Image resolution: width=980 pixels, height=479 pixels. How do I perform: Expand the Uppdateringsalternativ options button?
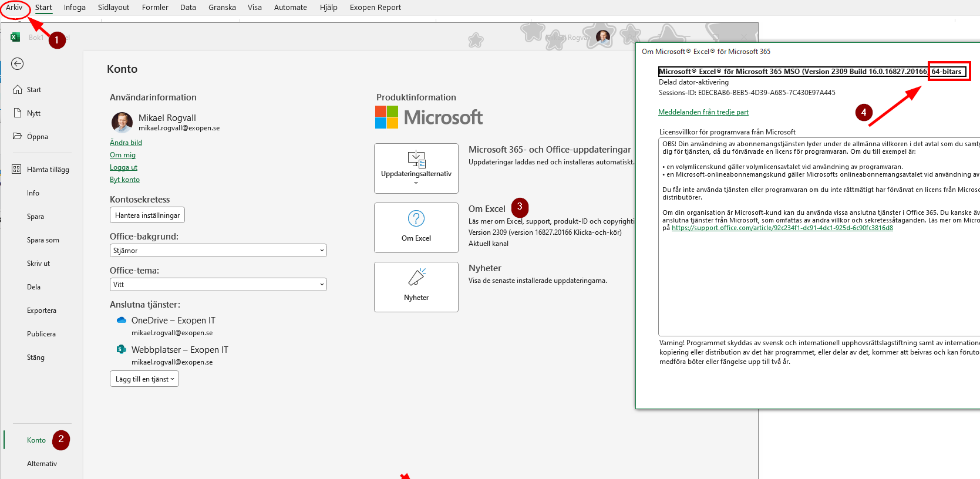pyautogui.click(x=416, y=168)
